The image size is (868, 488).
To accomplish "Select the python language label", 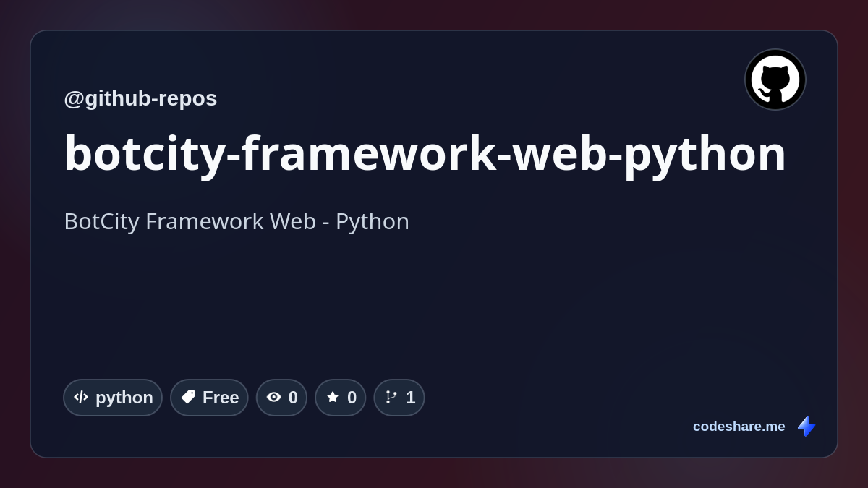I will [x=124, y=398].
